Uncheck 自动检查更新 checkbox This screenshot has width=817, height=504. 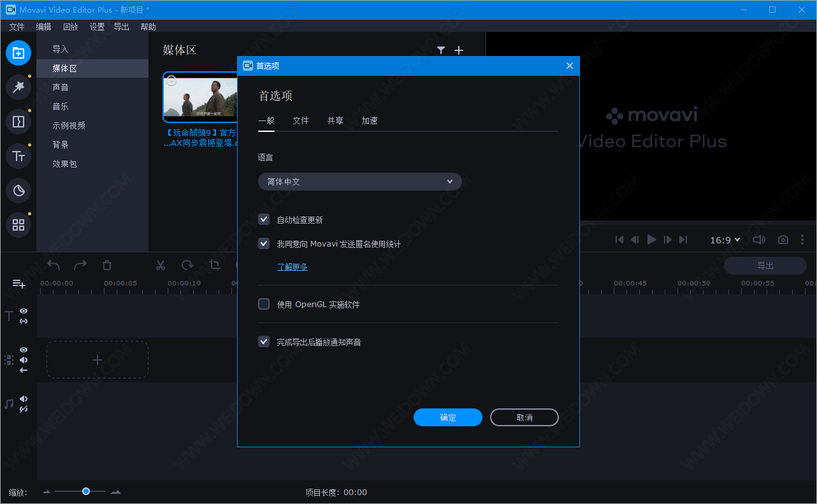(264, 219)
